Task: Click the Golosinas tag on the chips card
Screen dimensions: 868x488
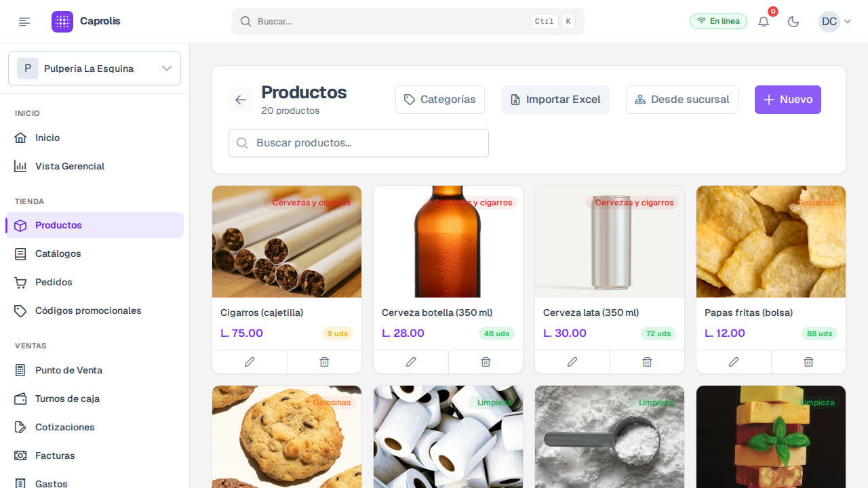Action: [x=816, y=203]
